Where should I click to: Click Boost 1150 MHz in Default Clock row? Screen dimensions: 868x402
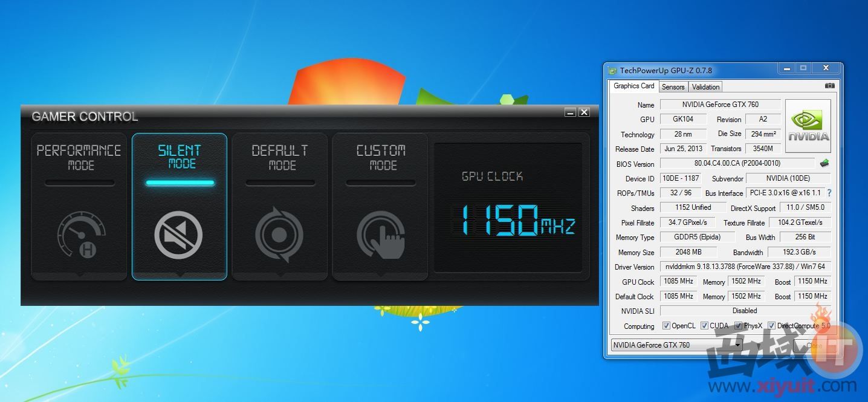coord(812,296)
